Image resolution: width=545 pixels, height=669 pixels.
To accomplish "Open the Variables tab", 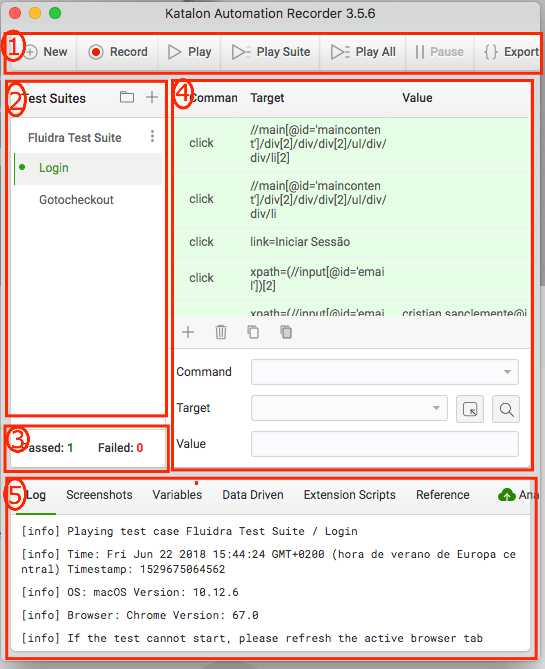I will [x=177, y=495].
